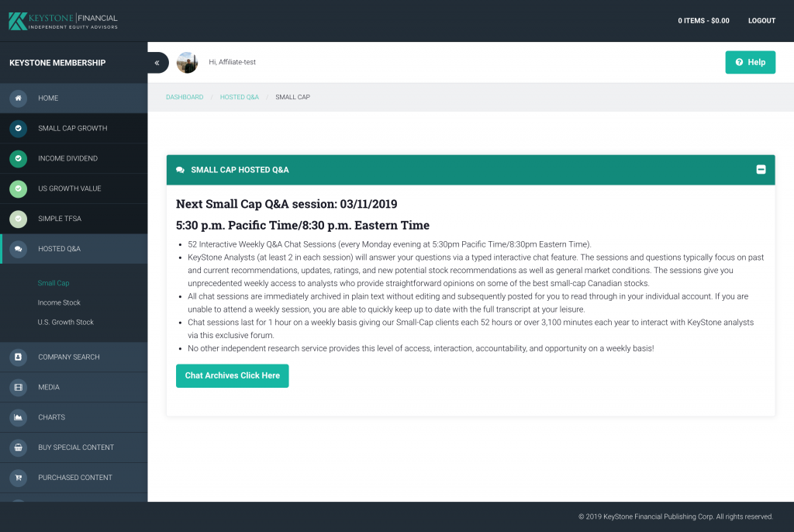Screen dimensions: 794x532
Task: Click the Buy Special Content basket icon
Action: [x=19, y=447]
